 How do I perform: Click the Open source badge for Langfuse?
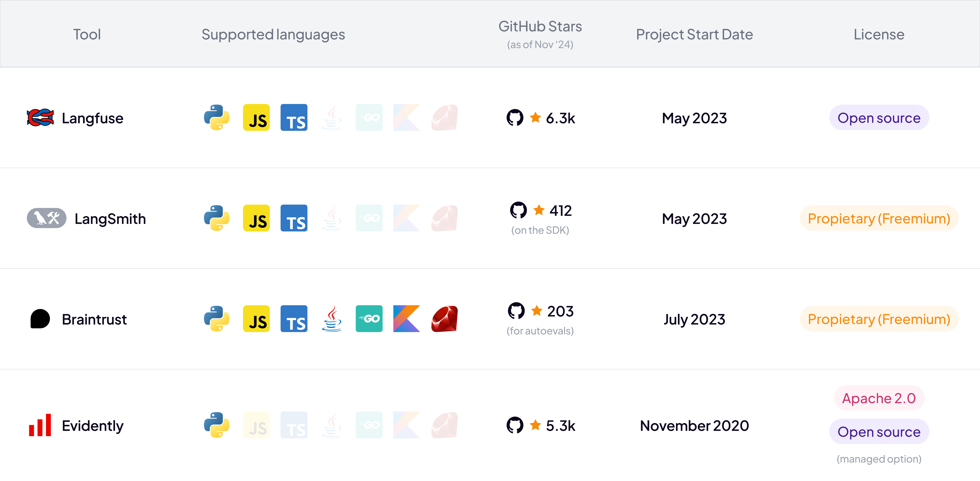coord(879,118)
